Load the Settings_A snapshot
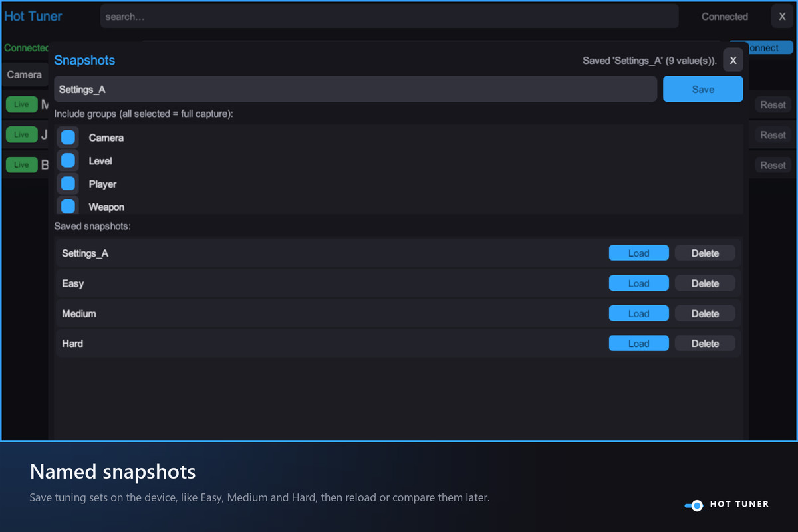The image size is (798, 532). pyautogui.click(x=638, y=253)
